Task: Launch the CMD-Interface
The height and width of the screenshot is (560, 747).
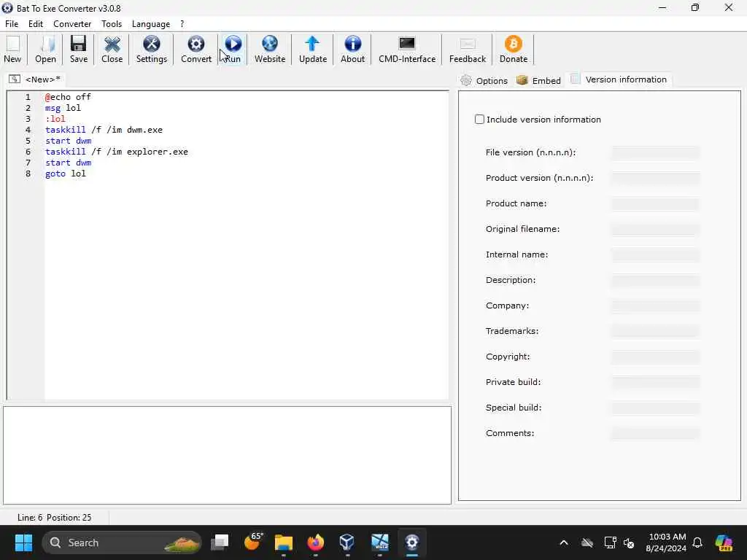Action: pos(407,49)
